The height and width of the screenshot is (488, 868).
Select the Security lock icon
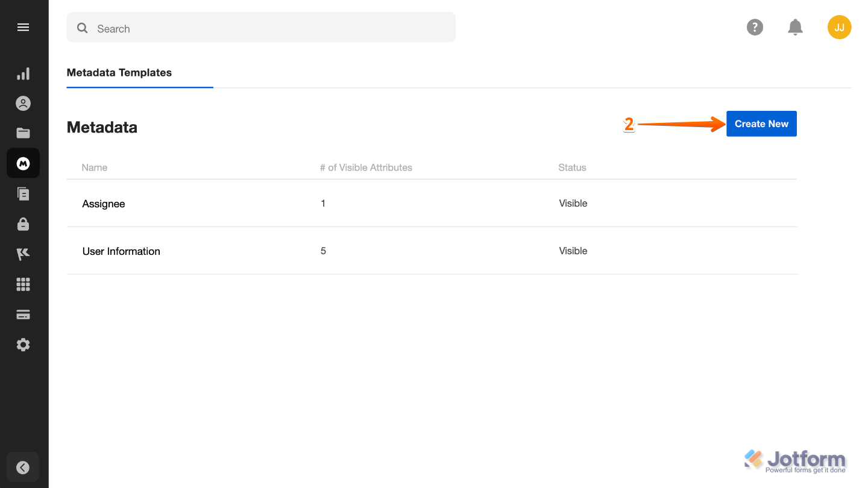(23, 224)
